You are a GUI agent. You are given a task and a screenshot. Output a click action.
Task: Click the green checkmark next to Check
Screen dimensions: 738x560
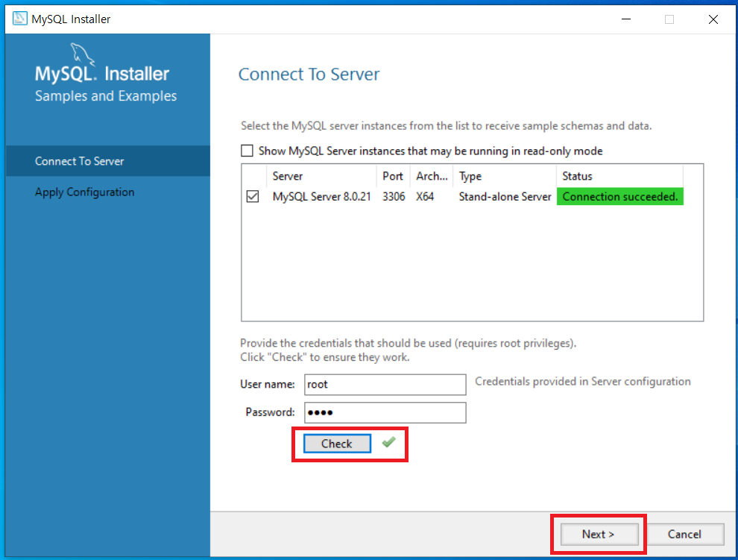(389, 441)
